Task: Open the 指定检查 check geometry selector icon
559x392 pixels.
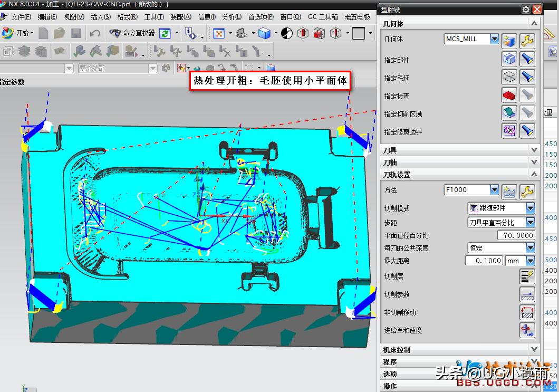Action: click(509, 94)
